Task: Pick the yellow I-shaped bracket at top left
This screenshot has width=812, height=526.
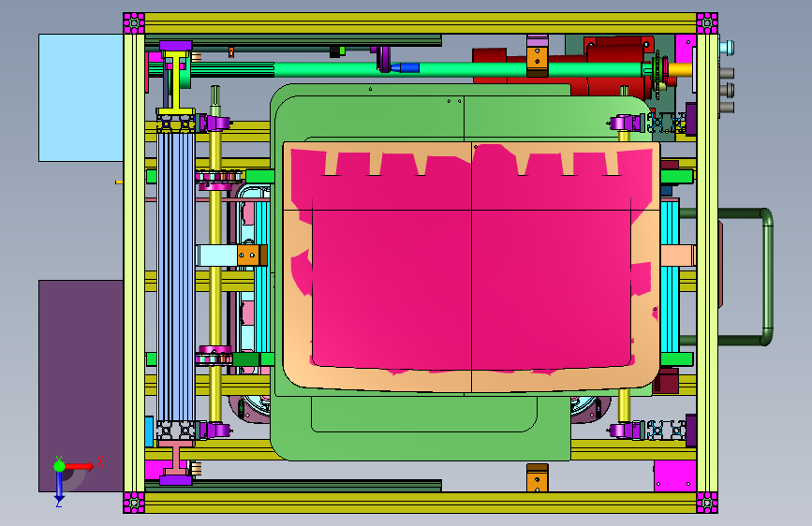Action: pos(176,85)
